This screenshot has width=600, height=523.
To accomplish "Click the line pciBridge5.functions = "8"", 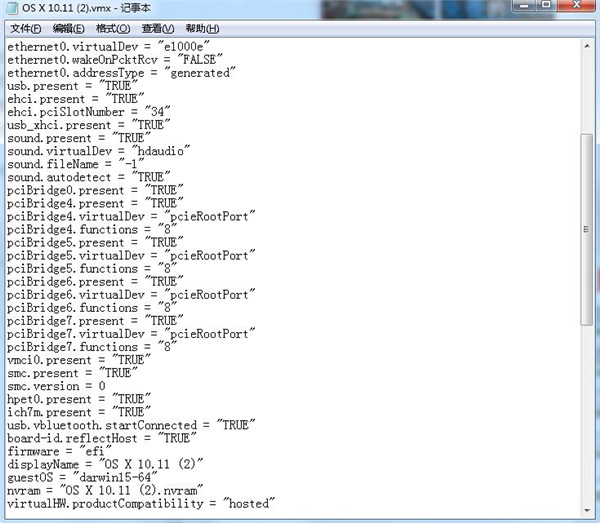I will click(x=92, y=268).
